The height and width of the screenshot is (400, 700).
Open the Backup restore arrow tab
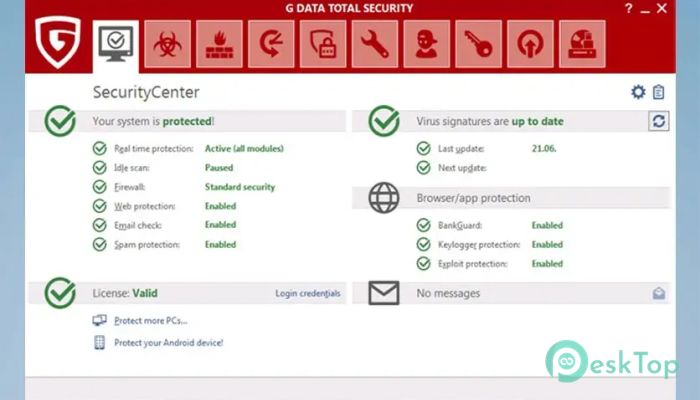(271, 44)
